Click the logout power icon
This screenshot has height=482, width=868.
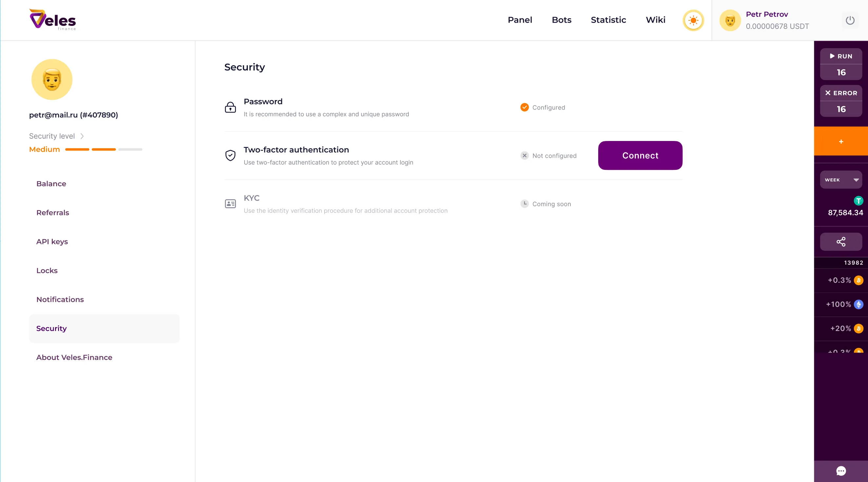[849, 21]
